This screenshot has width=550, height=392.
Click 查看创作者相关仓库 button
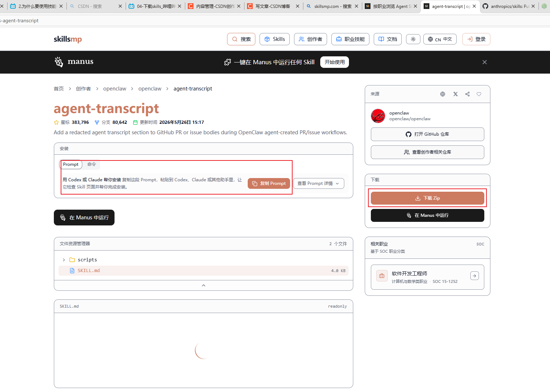428,152
